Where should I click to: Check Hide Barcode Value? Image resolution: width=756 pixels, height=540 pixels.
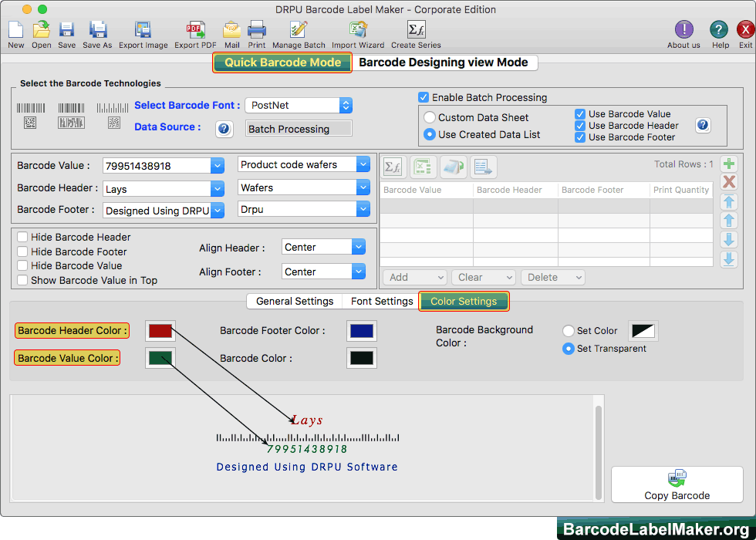22,265
